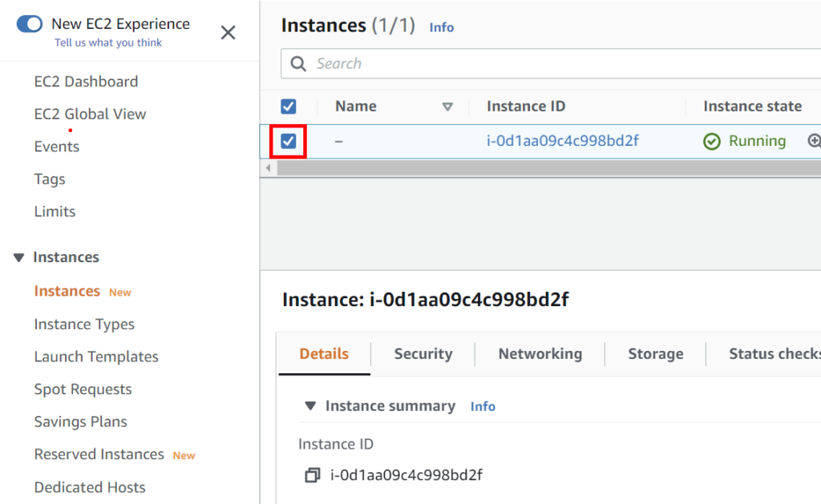Click the Running state text
The image size is (821, 504).
(757, 141)
